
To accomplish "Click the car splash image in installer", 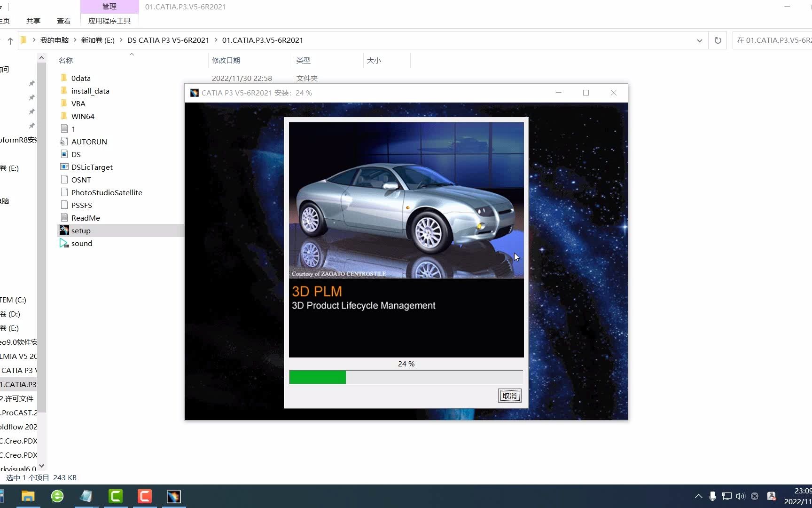I will 406,200.
